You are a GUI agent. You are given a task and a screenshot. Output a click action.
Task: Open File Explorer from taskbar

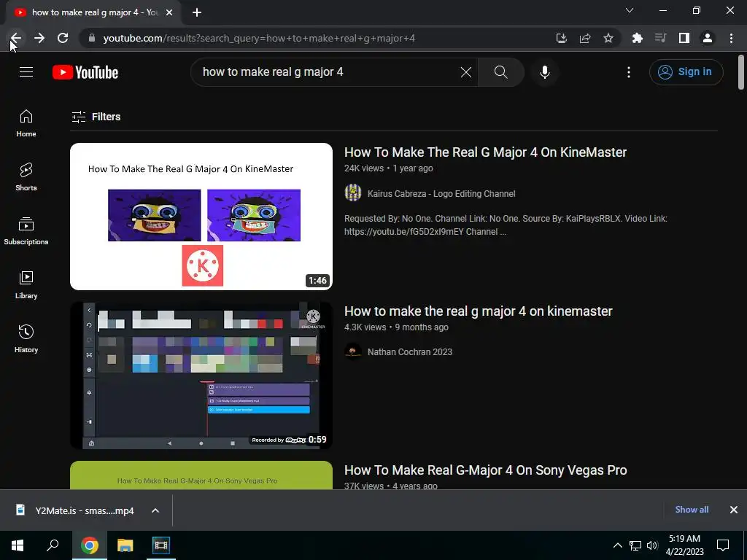[x=125, y=545]
